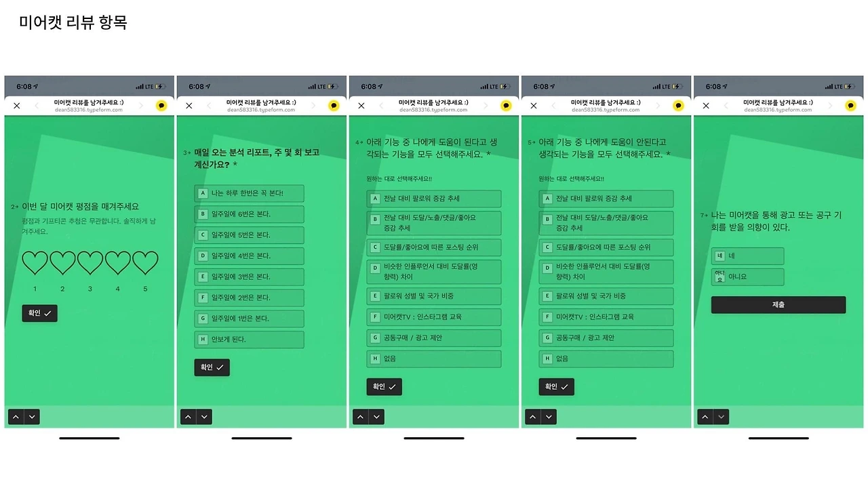Image resolution: width=868 pixels, height=488 pixels.
Task: Check '없음' in question 4
Action: click(434, 359)
